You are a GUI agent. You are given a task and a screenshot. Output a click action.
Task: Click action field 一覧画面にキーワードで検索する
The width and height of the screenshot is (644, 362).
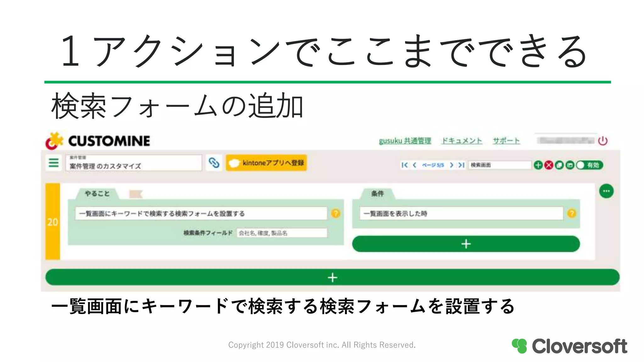tap(201, 214)
